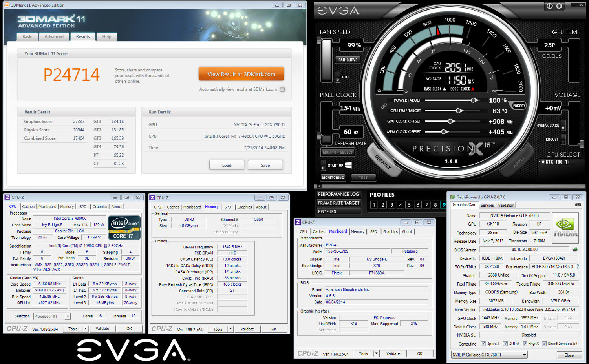Viewport: 589px width, 364px height.
Task: Toggle the chain link icon beside Power Target
Action: (x=384, y=106)
